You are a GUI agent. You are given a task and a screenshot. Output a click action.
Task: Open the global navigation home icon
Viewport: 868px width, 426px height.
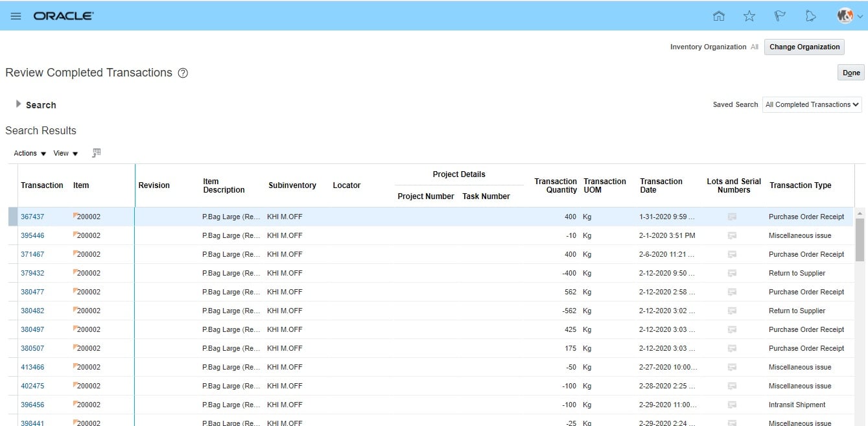(719, 15)
